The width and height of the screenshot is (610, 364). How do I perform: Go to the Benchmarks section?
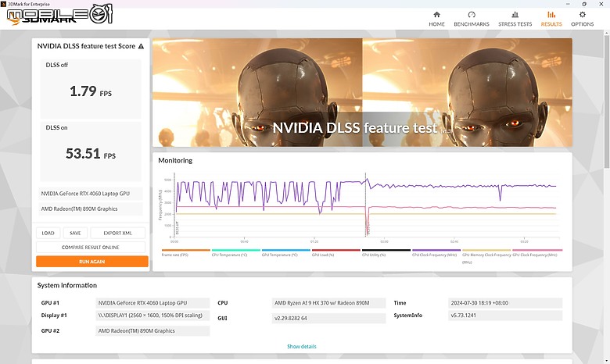click(x=472, y=19)
